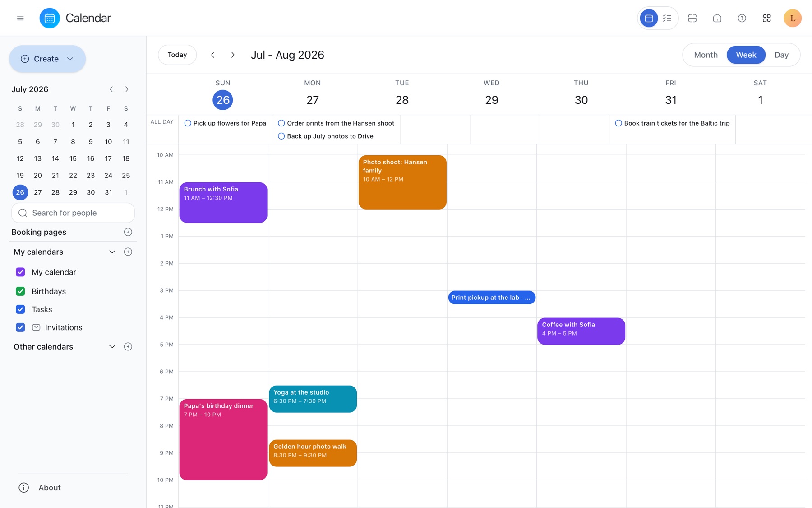Open the apps grid launcher
812x508 pixels.
pos(767,18)
